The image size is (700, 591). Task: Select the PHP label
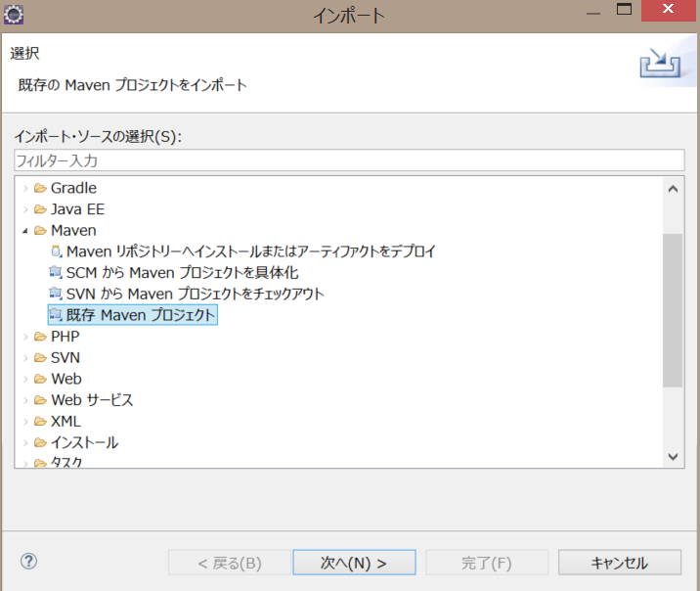tap(66, 337)
